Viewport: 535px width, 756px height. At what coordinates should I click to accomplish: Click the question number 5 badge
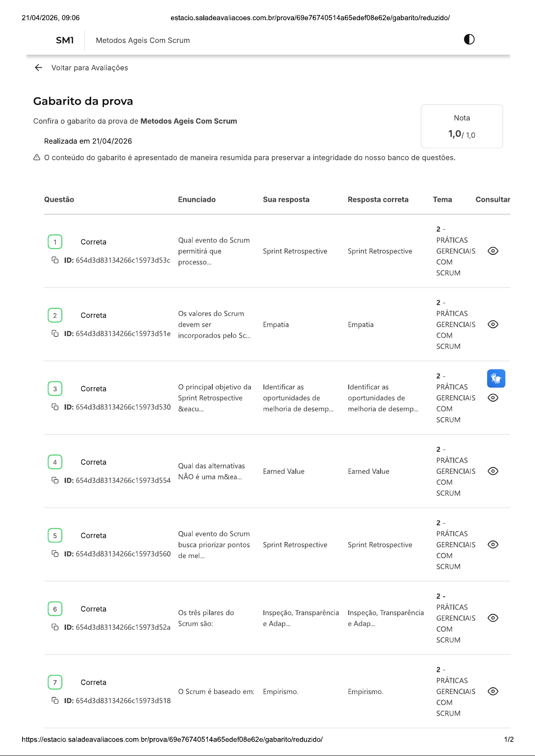[55, 535]
